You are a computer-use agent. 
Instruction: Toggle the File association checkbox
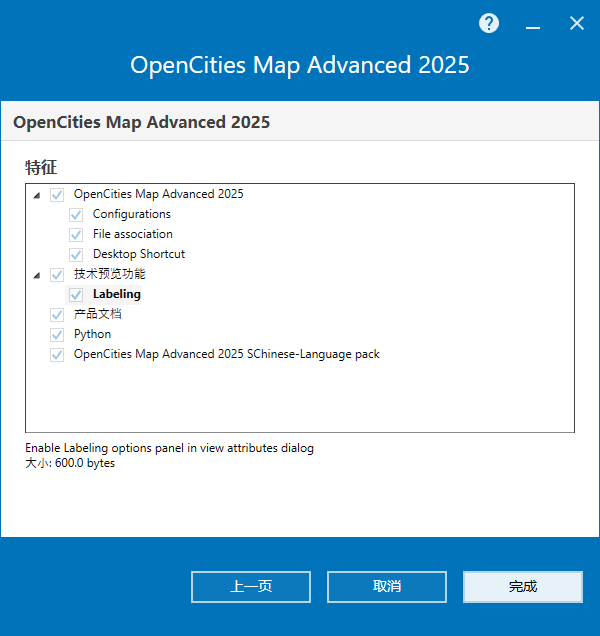point(76,234)
